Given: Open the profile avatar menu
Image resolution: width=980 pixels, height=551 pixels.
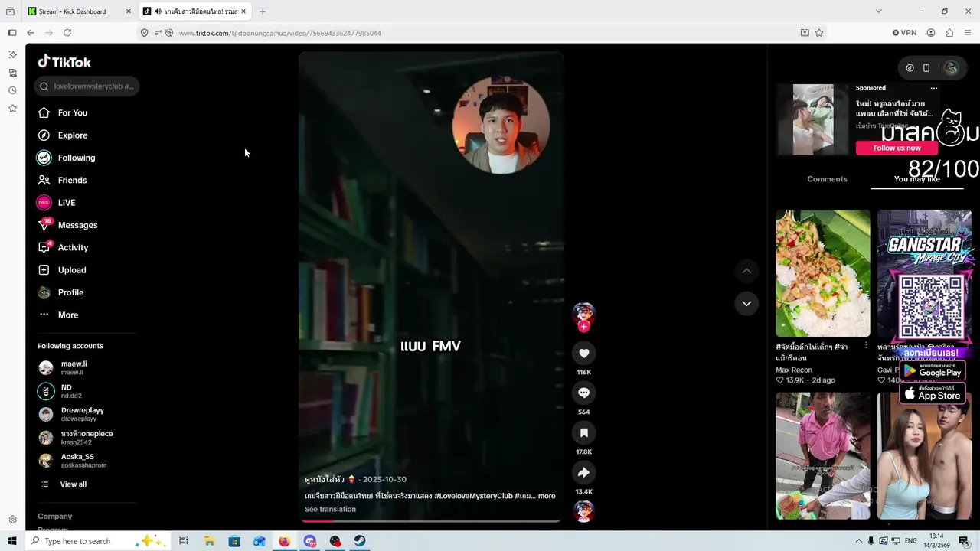Looking at the screenshot, I should point(951,68).
